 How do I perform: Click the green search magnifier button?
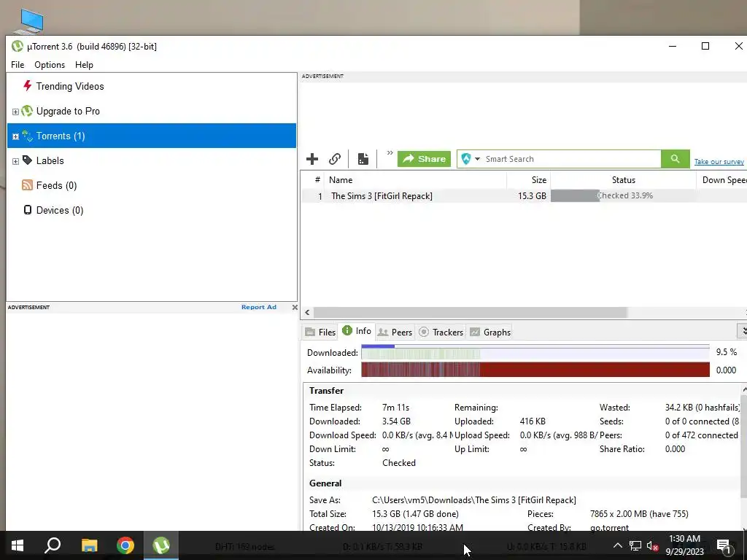675,158
